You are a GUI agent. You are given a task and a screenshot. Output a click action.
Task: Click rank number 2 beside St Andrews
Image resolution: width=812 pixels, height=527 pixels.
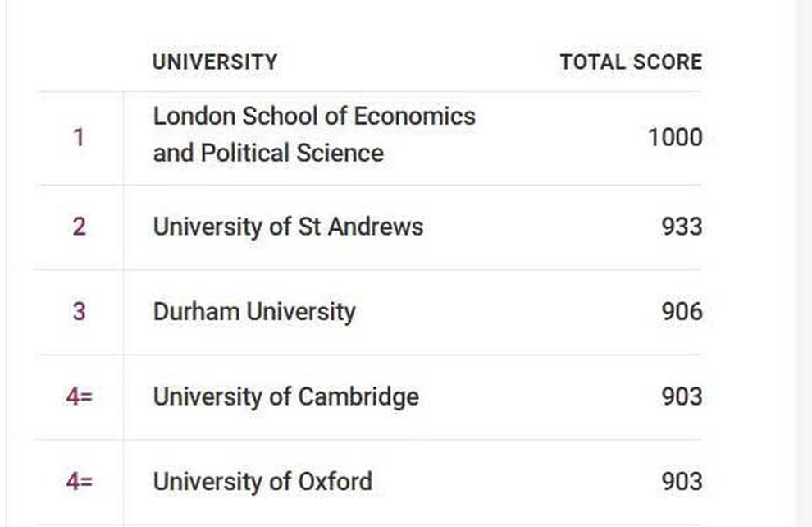pyautogui.click(x=79, y=226)
